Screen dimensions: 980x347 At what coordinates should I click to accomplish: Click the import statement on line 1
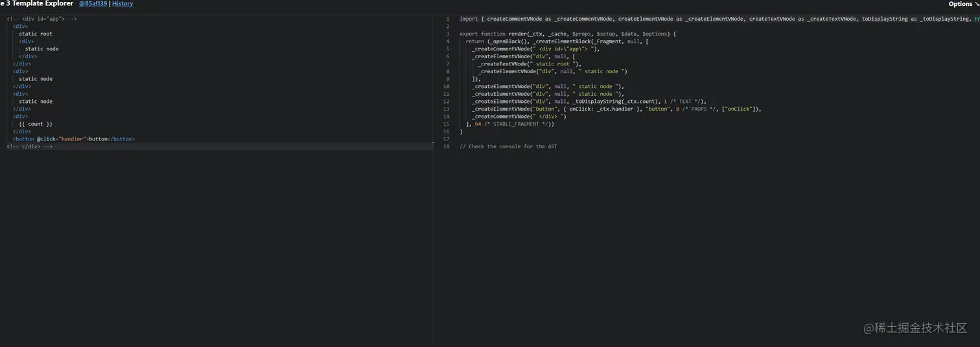pyautogui.click(x=719, y=19)
